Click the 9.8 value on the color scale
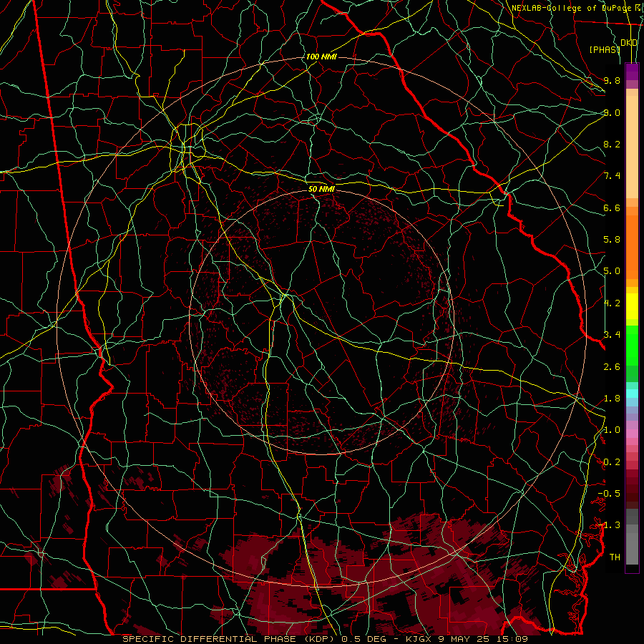 [612, 80]
